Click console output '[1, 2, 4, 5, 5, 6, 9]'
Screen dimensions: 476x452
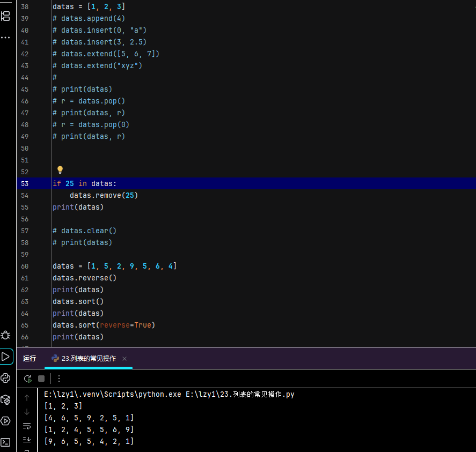[x=89, y=429]
